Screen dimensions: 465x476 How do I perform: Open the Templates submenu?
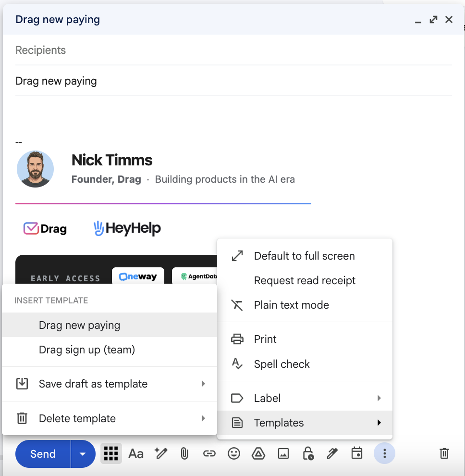click(x=305, y=423)
